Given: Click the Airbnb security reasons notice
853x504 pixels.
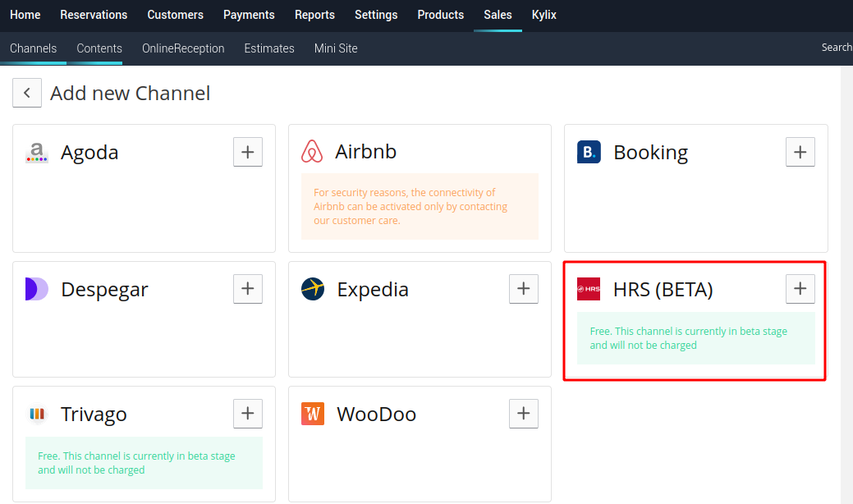Looking at the screenshot, I should [x=420, y=207].
